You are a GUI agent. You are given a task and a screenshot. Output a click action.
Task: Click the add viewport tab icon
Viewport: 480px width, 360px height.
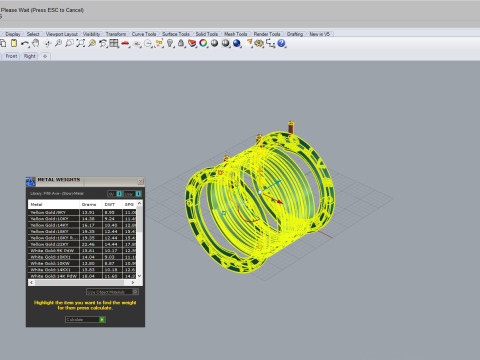pyautogui.click(x=45, y=56)
